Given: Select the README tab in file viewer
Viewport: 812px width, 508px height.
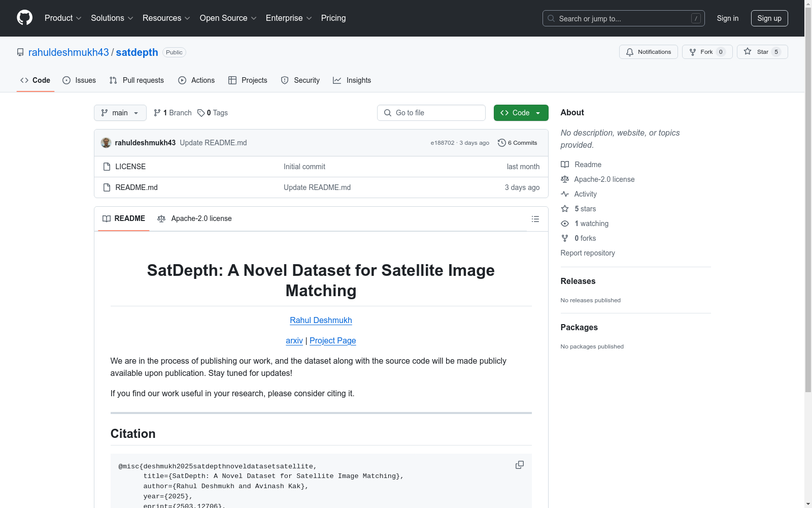Looking at the screenshot, I should [124, 218].
